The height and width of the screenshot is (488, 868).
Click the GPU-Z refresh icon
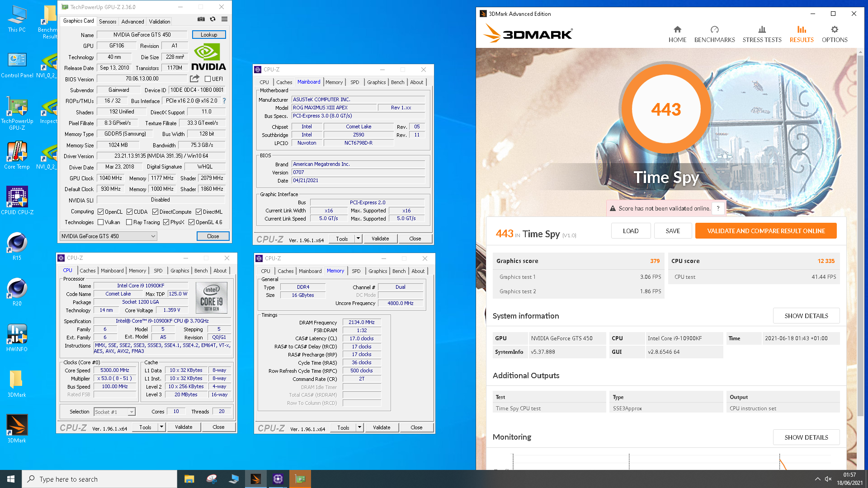[212, 19]
